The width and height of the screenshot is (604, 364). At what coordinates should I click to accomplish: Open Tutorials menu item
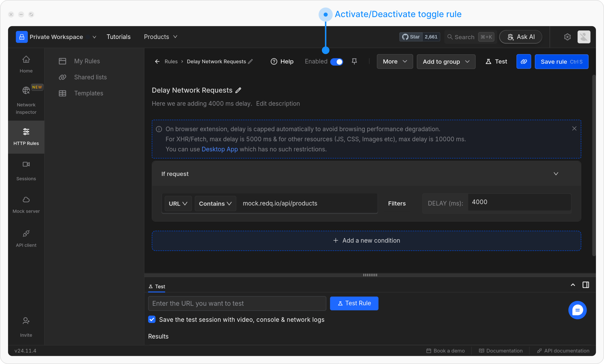(x=119, y=37)
